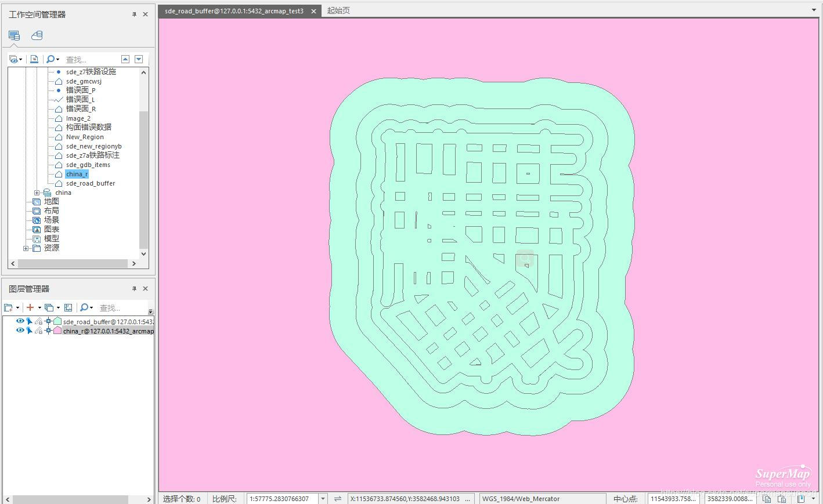Click the WGS_1984/Web_Mercator projection label
Image resolution: width=823 pixels, height=504 pixels.
(521, 499)
